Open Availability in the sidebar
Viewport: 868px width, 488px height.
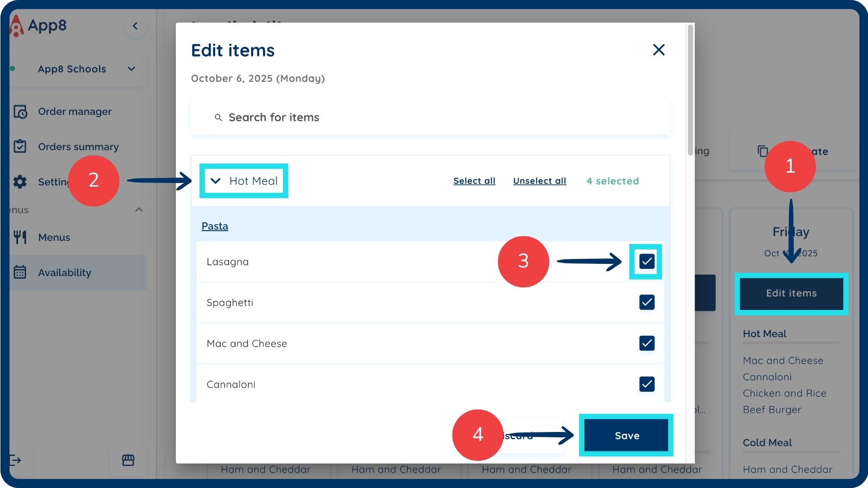[65, 272]
